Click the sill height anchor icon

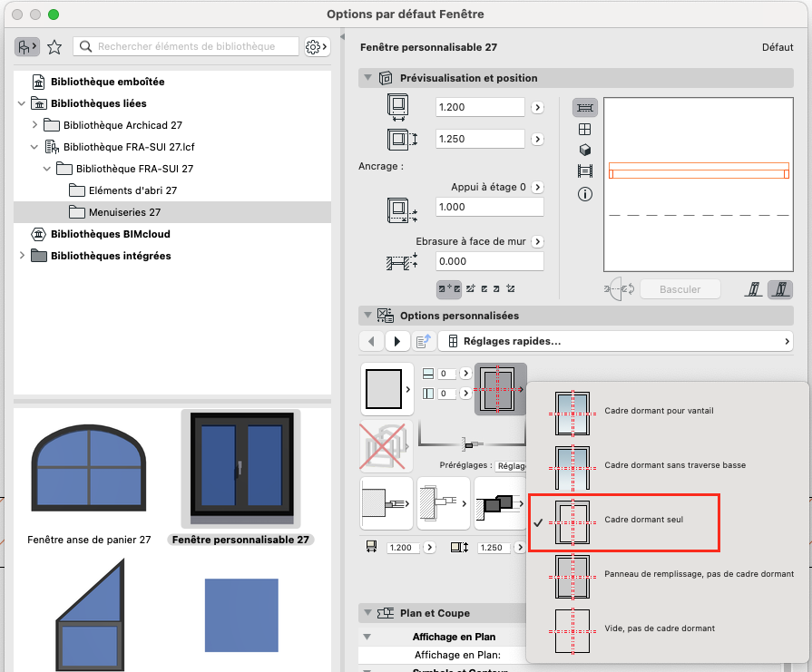coord(403,210)
